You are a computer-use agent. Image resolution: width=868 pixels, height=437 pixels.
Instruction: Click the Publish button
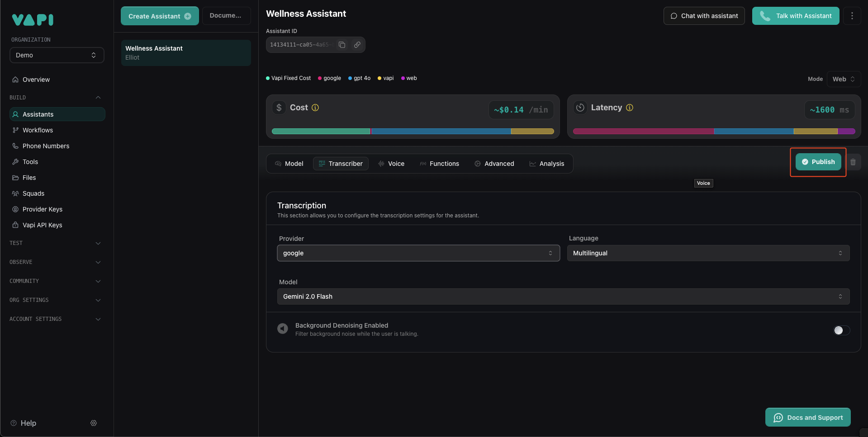(818, 162)
